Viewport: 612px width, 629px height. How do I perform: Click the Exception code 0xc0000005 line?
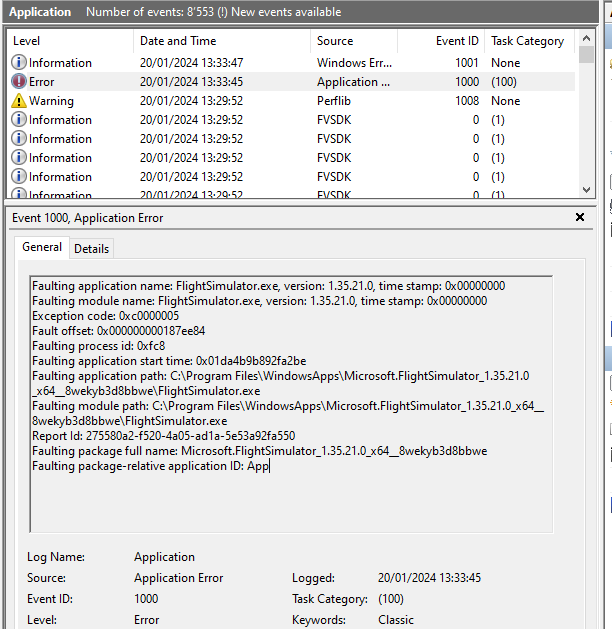coord(105,316)
